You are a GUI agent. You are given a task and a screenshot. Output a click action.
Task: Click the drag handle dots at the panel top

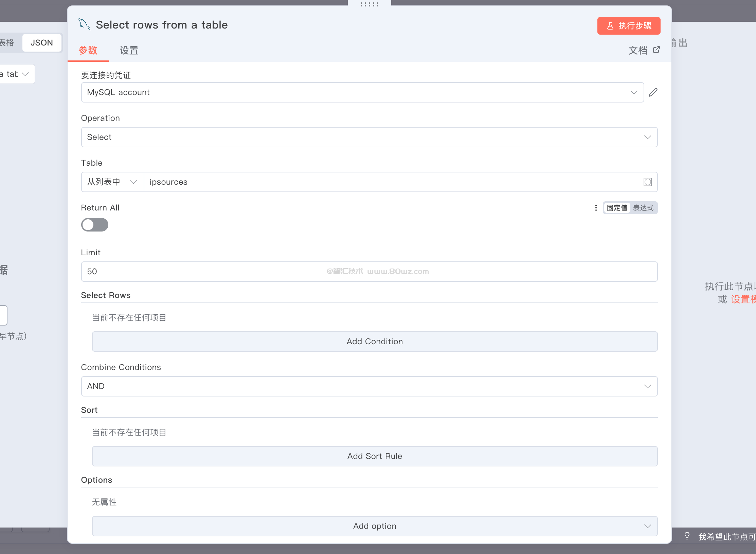click(x=369, y=4)
